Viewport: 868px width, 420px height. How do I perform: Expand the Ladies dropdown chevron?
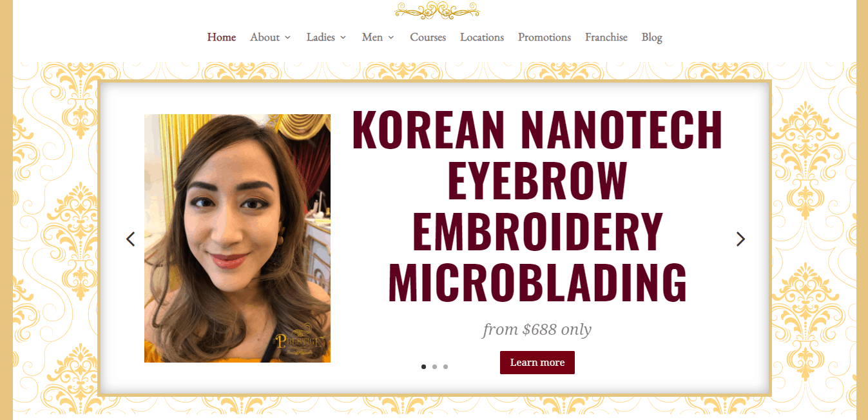pos(343,37)
